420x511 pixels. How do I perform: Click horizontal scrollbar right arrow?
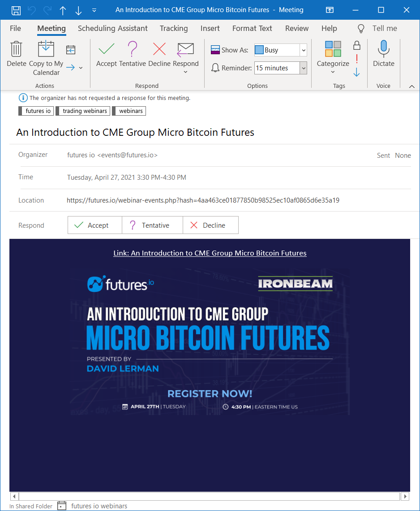(405, 496)
